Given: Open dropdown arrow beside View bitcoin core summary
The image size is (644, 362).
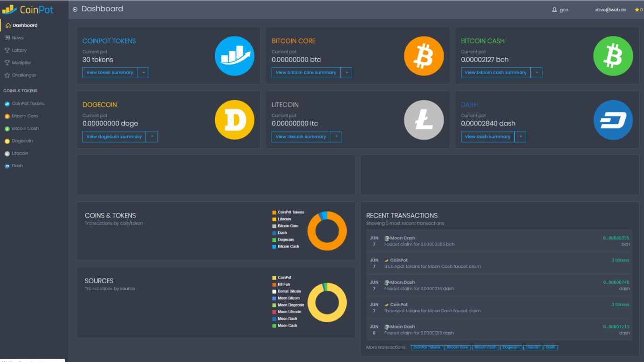Looking at the screenshot, I should click(x=346, y=73).
